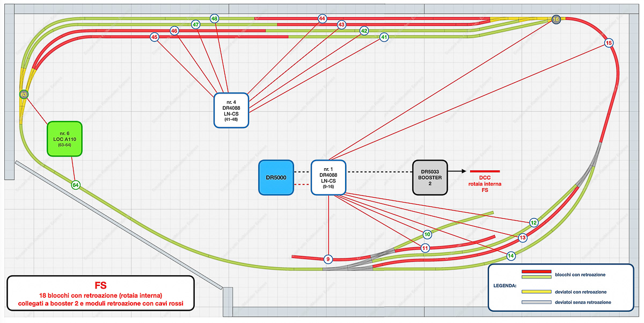Select green block marker 41

384,37
